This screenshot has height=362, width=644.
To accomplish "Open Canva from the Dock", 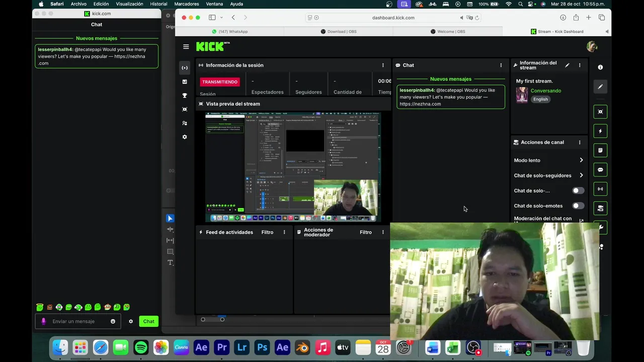I will click(181, 347).
